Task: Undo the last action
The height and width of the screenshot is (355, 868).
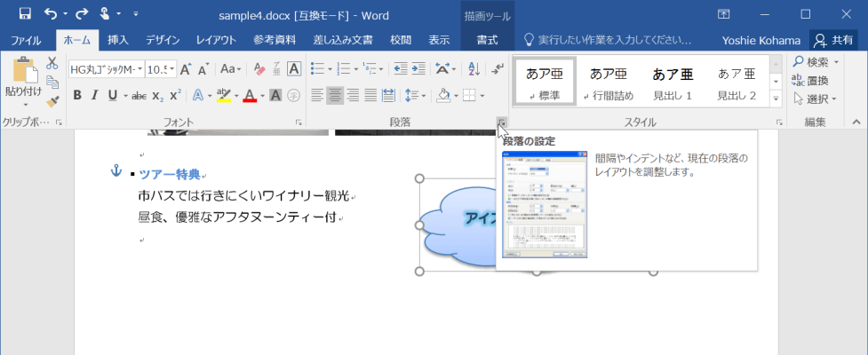Action: [51, 15]
